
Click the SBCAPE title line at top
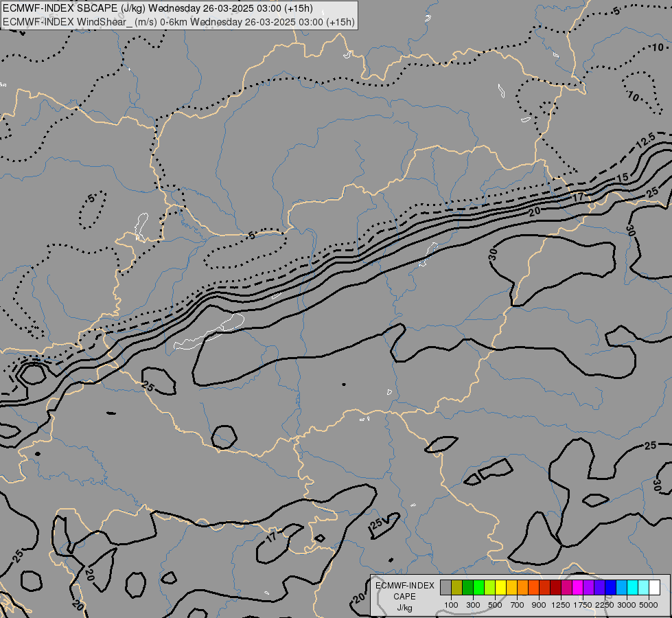coord(157,8)
